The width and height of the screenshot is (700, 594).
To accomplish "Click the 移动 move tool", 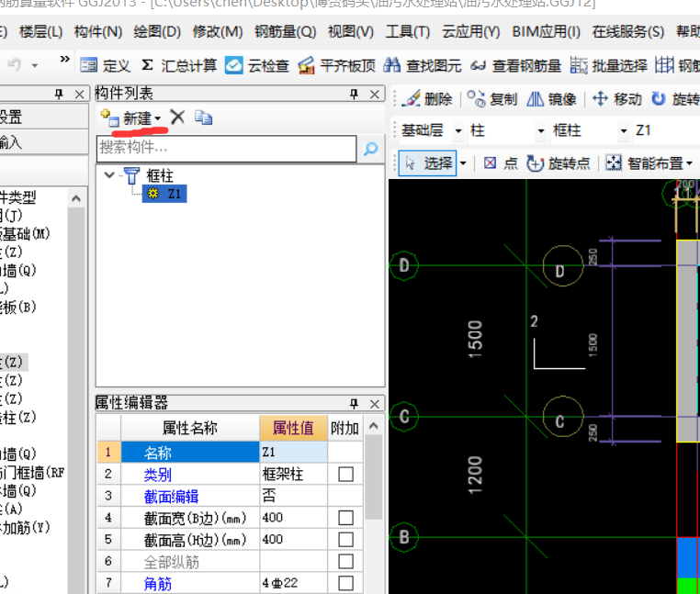I will [617, 98].
